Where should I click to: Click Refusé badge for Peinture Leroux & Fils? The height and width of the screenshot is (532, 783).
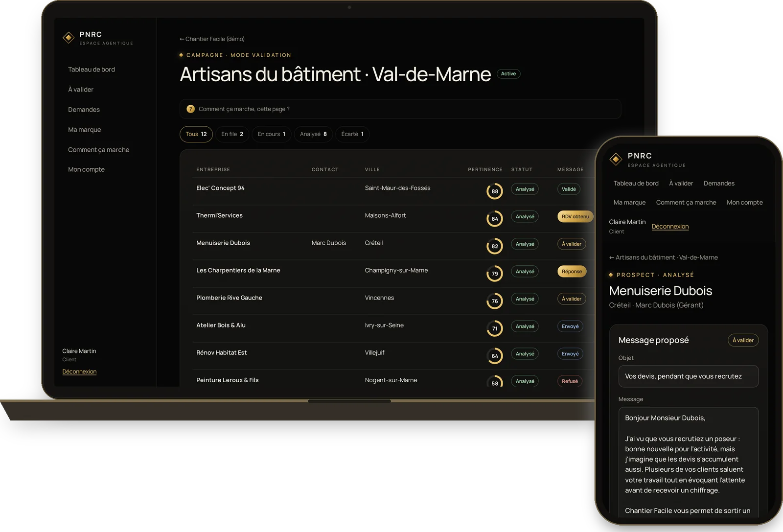point(570,381)
